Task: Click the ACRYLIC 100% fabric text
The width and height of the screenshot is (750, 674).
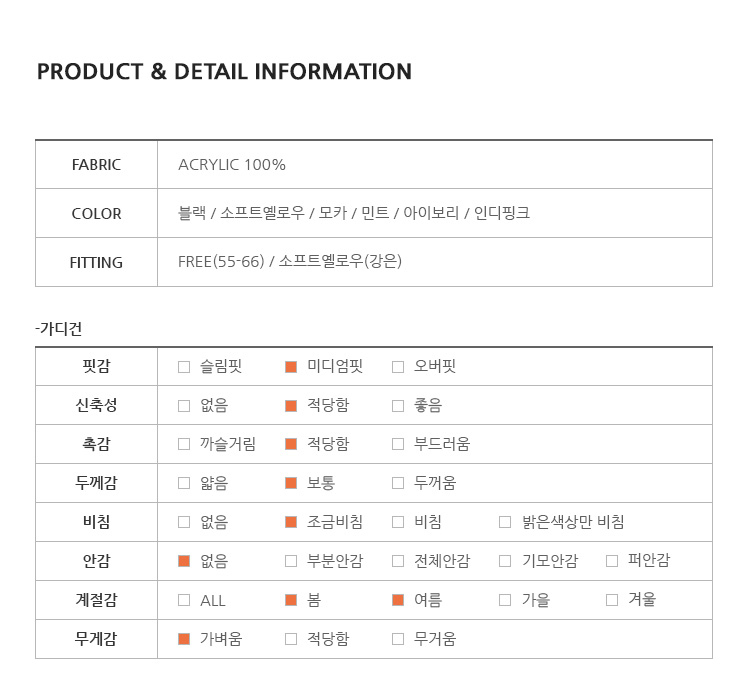Action: click(232, 165)
